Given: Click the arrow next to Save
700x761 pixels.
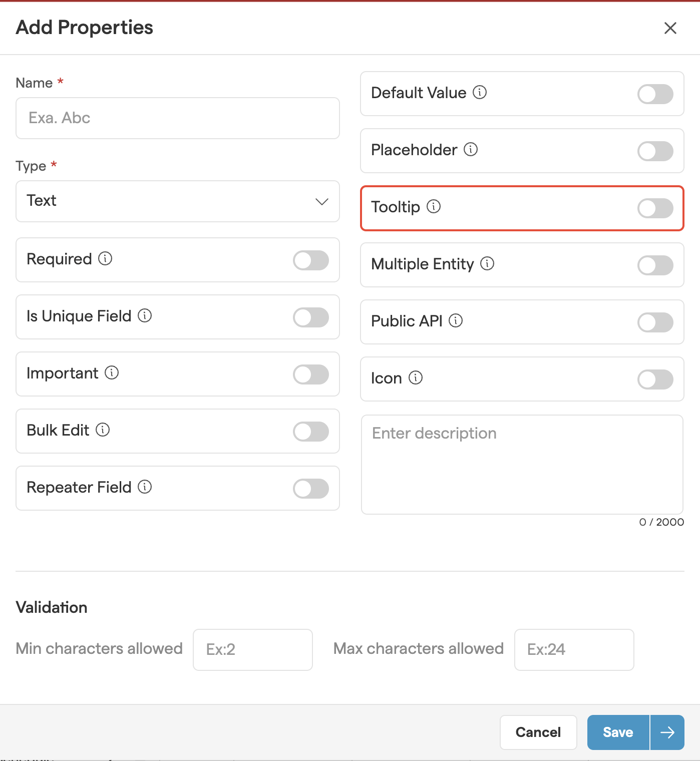Looking at the screenshot, I should pos(667,732).
